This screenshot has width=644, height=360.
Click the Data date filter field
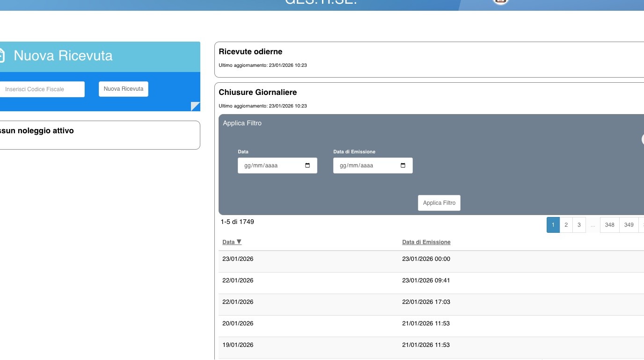(271, 166)
